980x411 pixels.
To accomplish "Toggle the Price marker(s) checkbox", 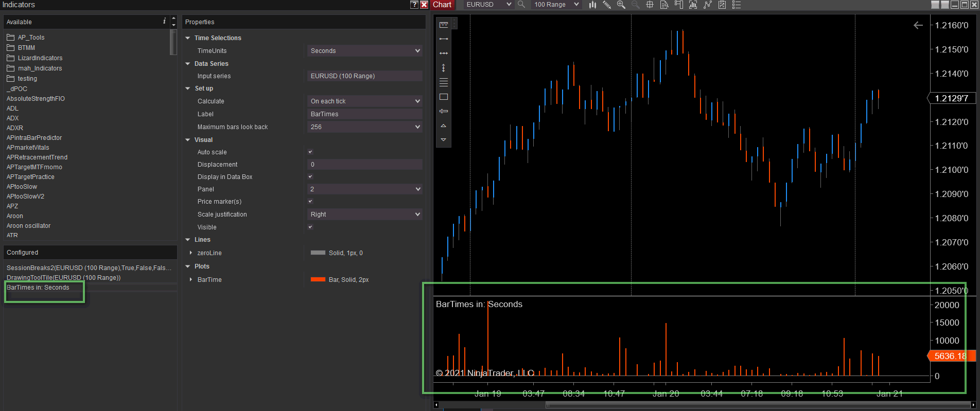I will click(310, 202).
